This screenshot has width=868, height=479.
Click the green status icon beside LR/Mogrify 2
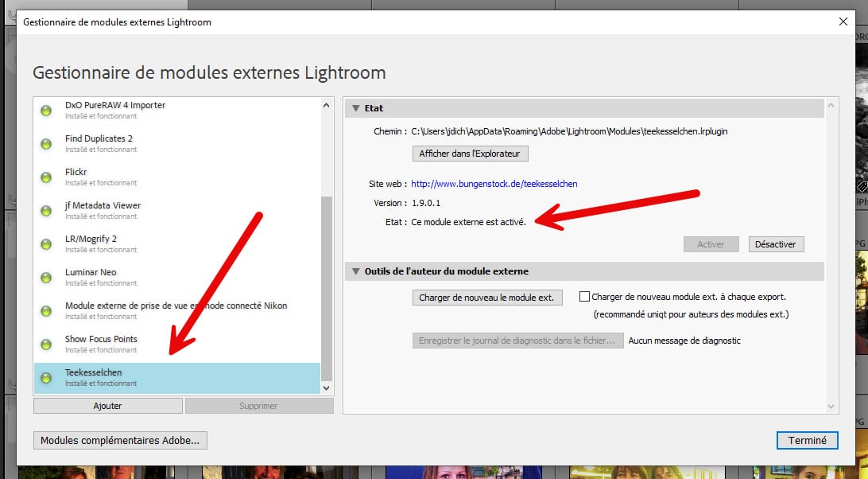(46, 244)
